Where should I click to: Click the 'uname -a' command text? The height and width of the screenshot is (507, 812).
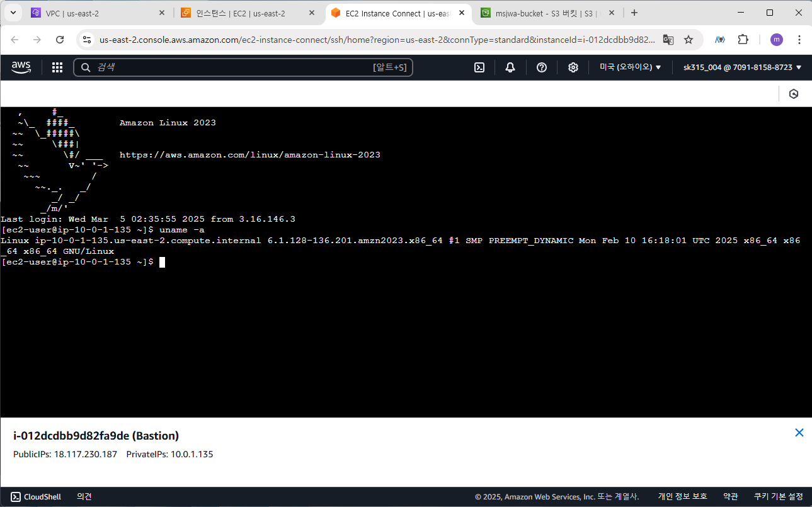click(182, 230)
